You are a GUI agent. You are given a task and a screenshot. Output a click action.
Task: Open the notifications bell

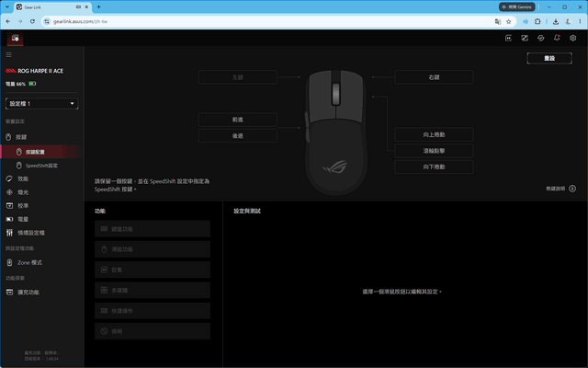[557, 38]
